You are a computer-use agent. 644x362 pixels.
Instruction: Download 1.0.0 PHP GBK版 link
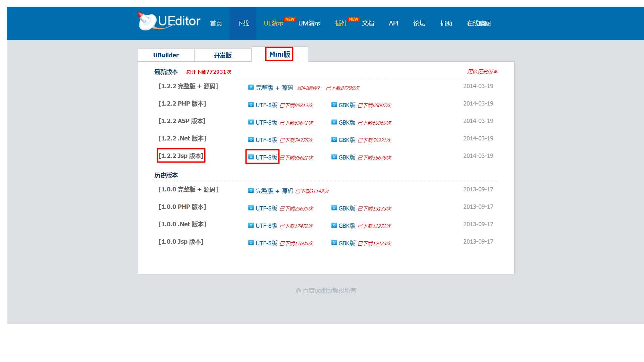point(347,208)
